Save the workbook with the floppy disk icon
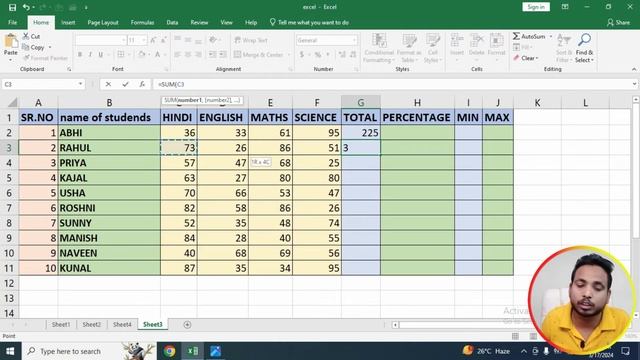Image resolution: width=640 pixels, height=360 pixels. click(12, 7)
